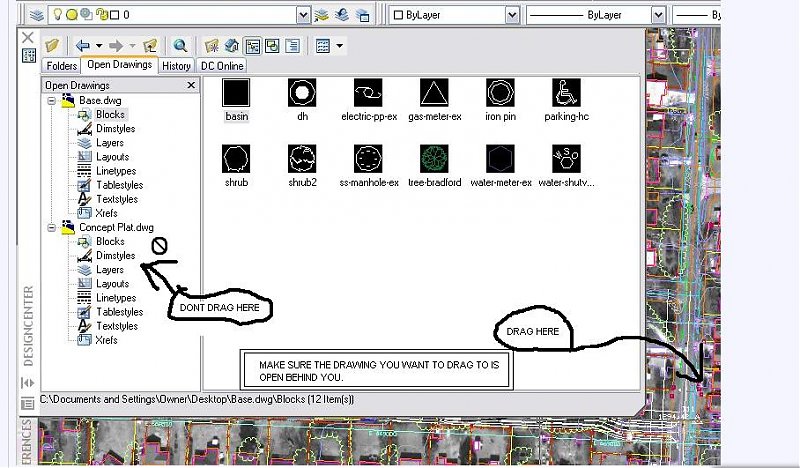The height and width of the screenshot is (468, 800).
Task: Open the Views dropdown arrow
Action: [339, 46]
